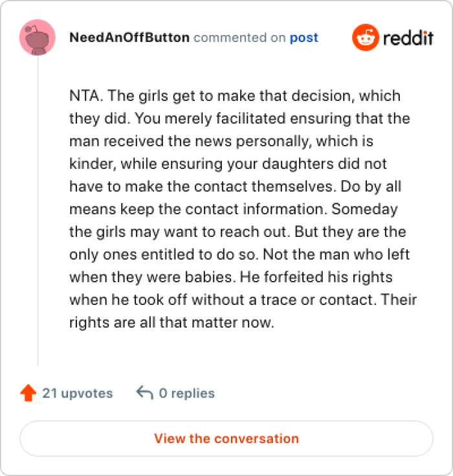Click the "21 upvotes" count
453x476 pixels.
[77, 393]
